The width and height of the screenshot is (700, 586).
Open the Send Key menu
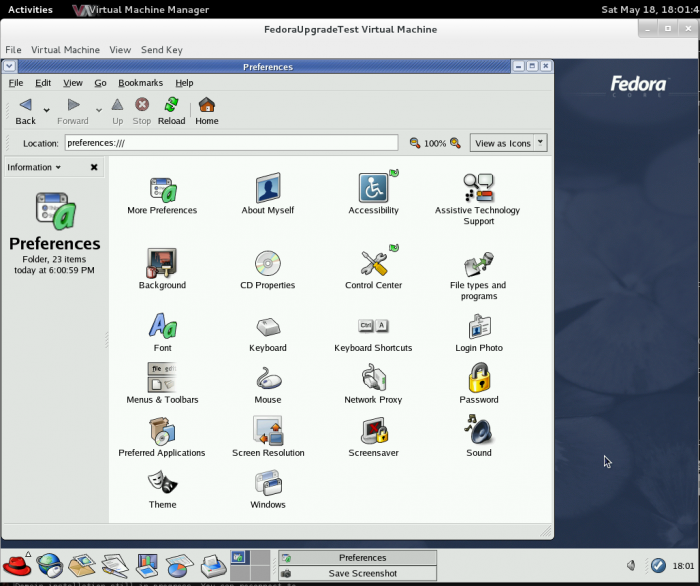161,49
